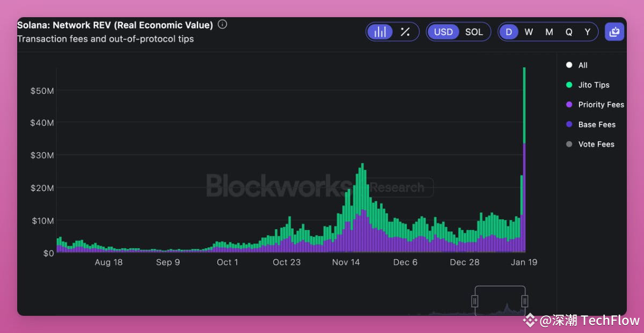The height and width of the screenshot is (333, 644).
Task: Select the bar chart view icon
Action: coord(380,32)
